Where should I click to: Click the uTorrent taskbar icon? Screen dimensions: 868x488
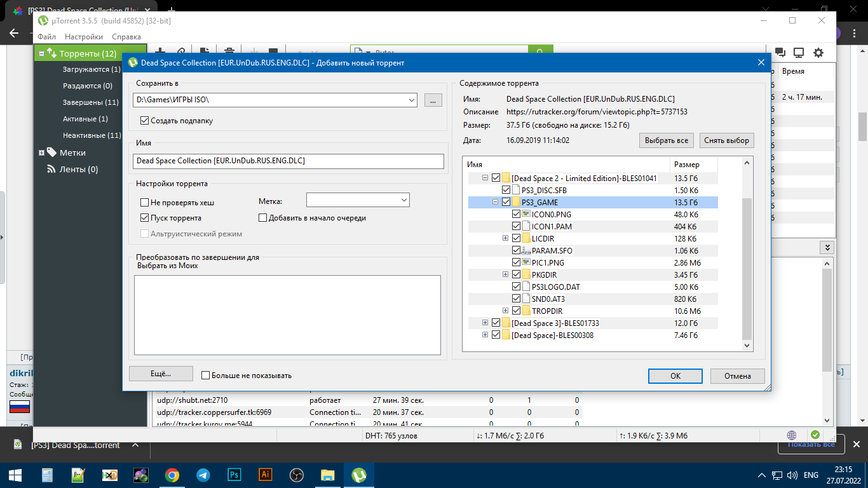358,475
